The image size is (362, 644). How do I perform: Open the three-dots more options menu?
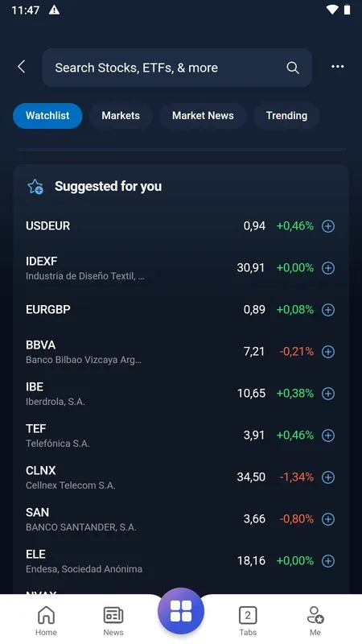pyautogui.click(x=337, y=67)
